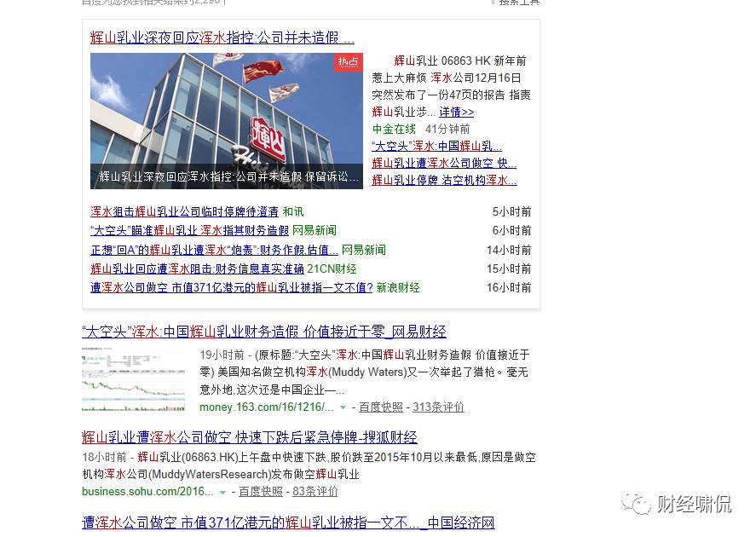
Task: Open 中国经济网 result title link
Action: coord(288,523)
